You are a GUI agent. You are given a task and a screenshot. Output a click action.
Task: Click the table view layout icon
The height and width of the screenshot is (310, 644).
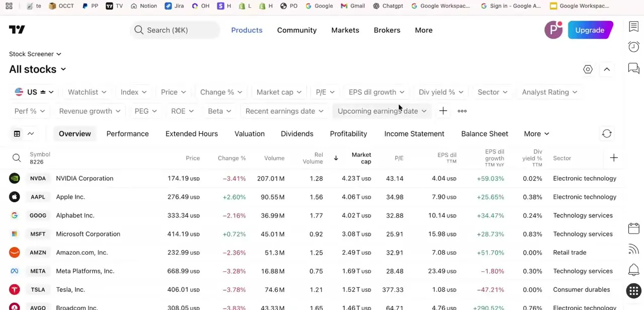17,134
